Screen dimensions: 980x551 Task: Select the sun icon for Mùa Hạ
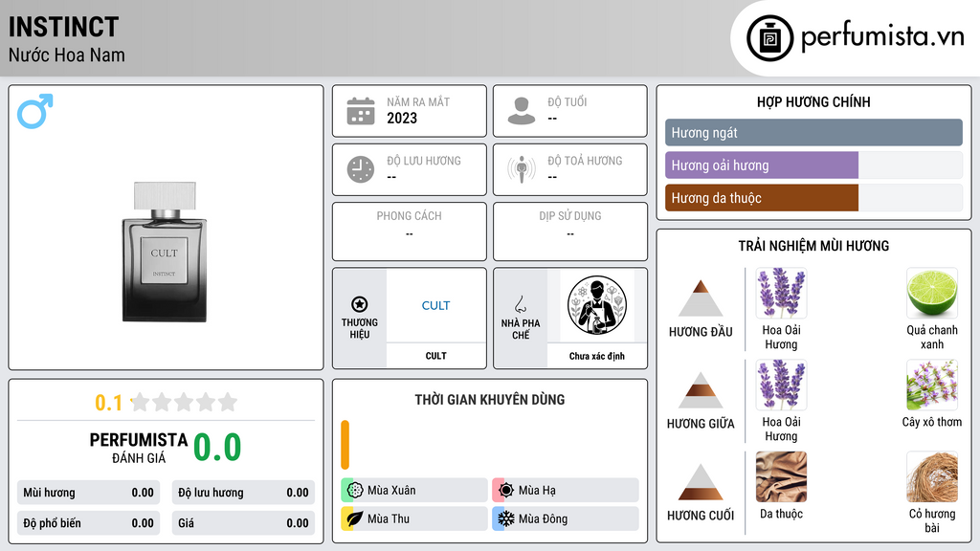pyautogui.click(x=506, y=491)
